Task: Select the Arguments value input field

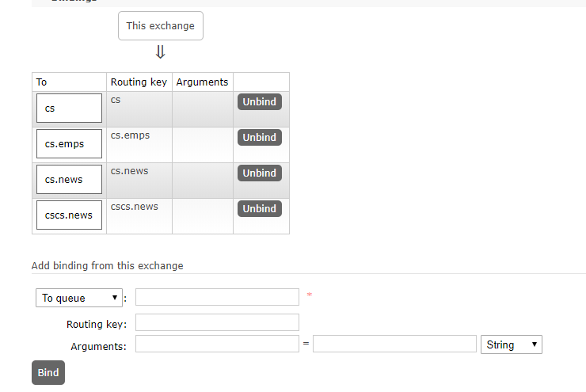Action: [x=394, y=344]
